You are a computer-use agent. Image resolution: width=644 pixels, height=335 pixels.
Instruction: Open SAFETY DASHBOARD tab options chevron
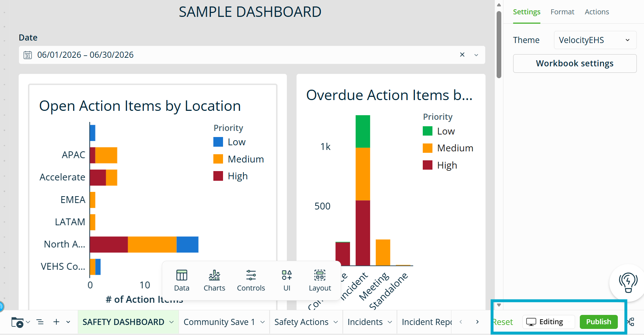171,322
